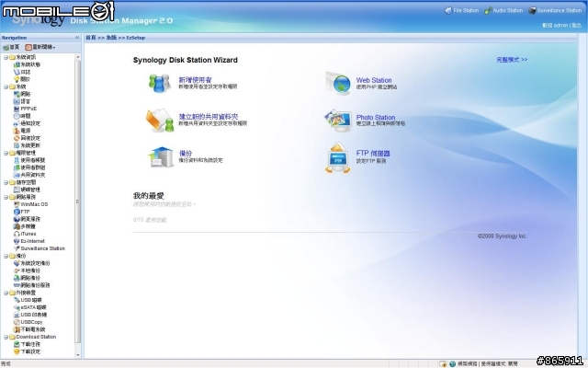
Task: Open the Add New User wizard icon
Action: pyautogui.click(x=160, y=83)
